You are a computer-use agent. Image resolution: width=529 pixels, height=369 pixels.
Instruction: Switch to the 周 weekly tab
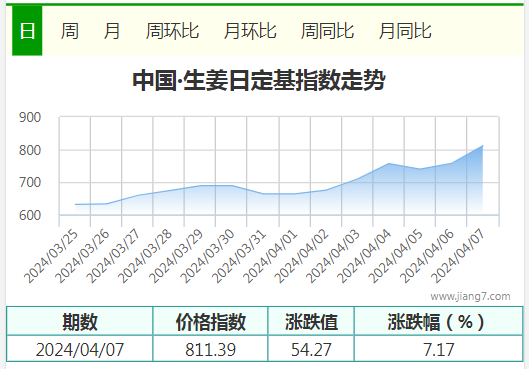[70, 31]
